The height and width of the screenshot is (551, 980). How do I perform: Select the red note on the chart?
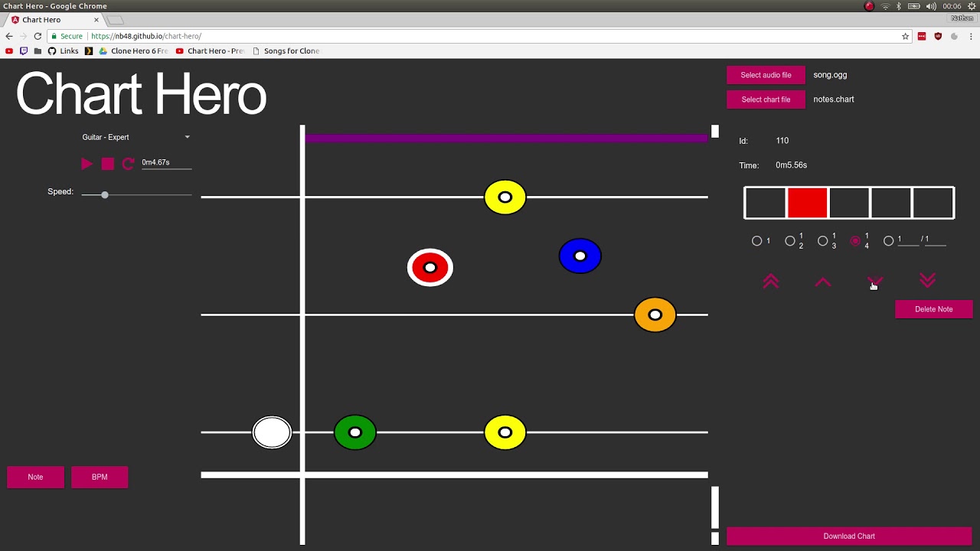[430, 268]
